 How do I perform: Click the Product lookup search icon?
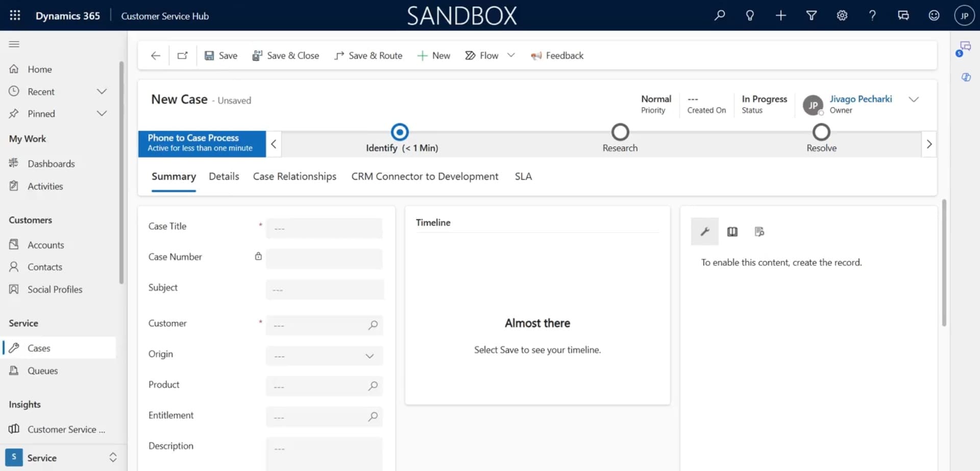pyautogui.click(x=373, y=386)
